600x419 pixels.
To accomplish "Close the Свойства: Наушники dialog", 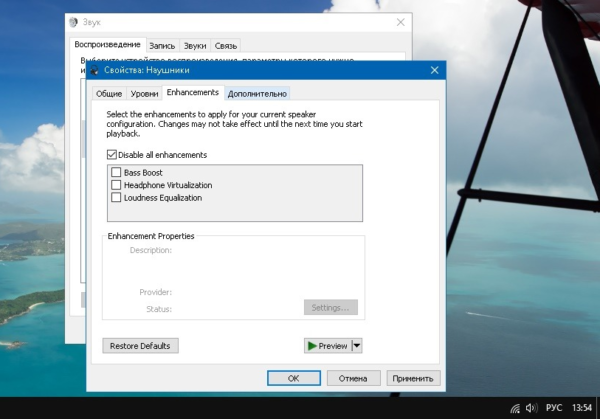I will tap(434, 71).
